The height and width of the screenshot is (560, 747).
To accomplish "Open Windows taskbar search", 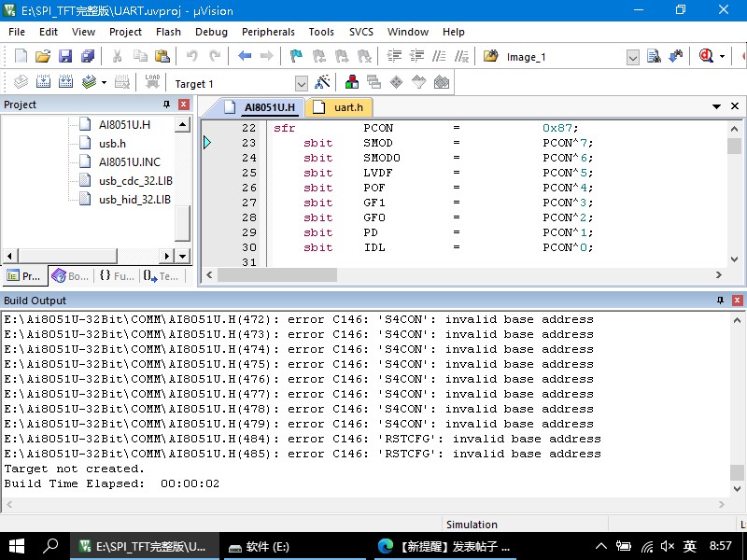I will click(x=50, y=546).
